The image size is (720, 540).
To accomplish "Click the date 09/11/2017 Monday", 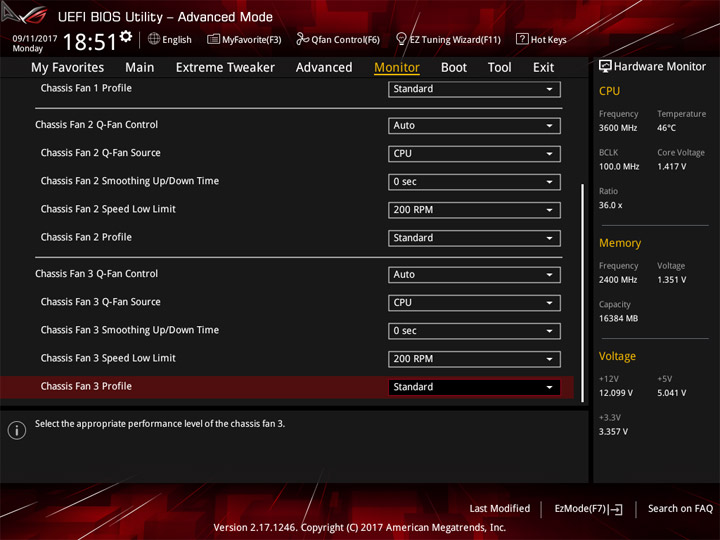I will click(x=34, y=44).
